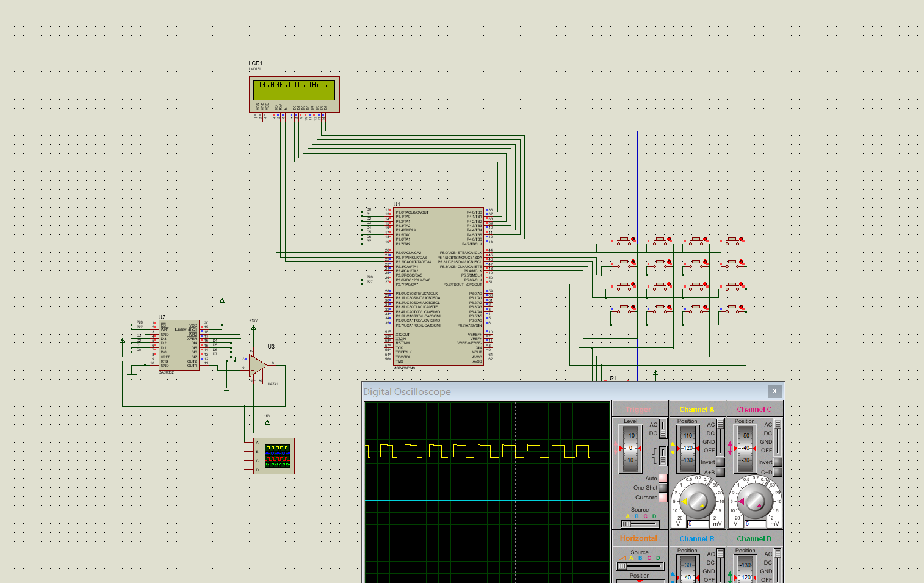Click the green Channel D position arrow
The width and height of the screenshot is (924, 583).
click(x=730, y=576)
